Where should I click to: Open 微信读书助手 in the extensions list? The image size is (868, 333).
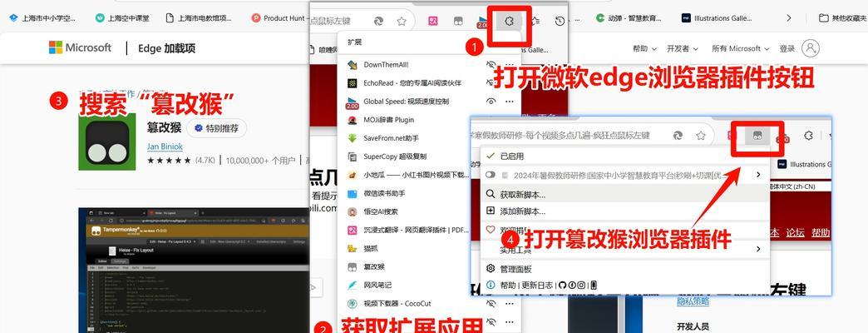[x=385, y=193]
